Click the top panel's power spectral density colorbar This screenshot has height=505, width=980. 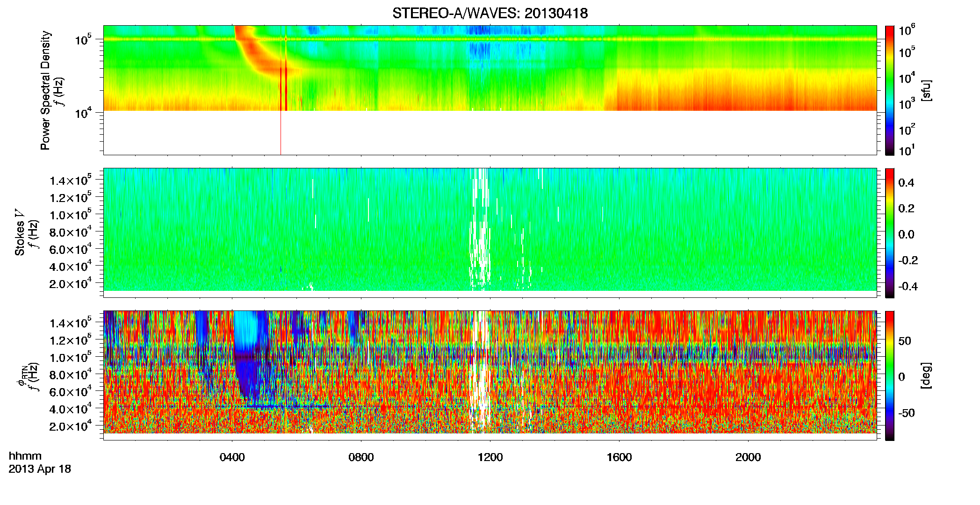coord(890,90)
